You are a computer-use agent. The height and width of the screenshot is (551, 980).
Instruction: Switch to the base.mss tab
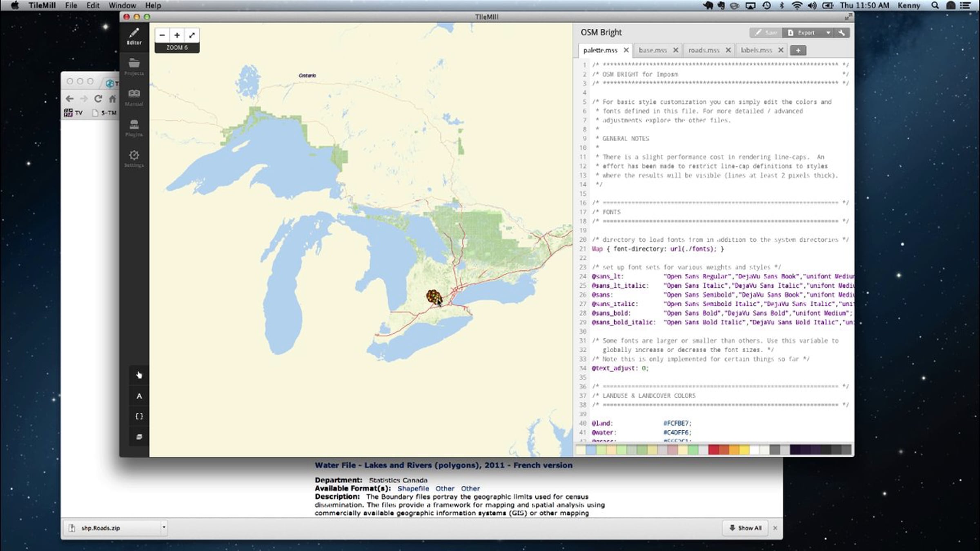point(653,50)
